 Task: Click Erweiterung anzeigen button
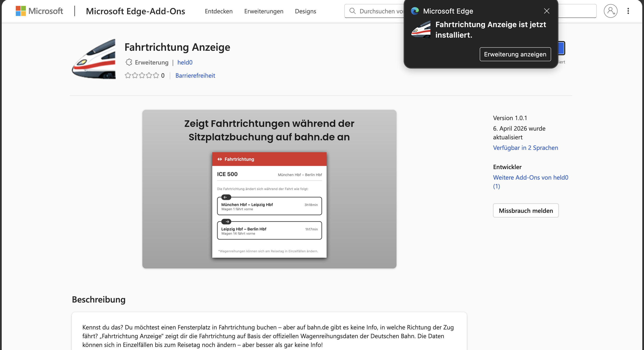pos(515,54)
